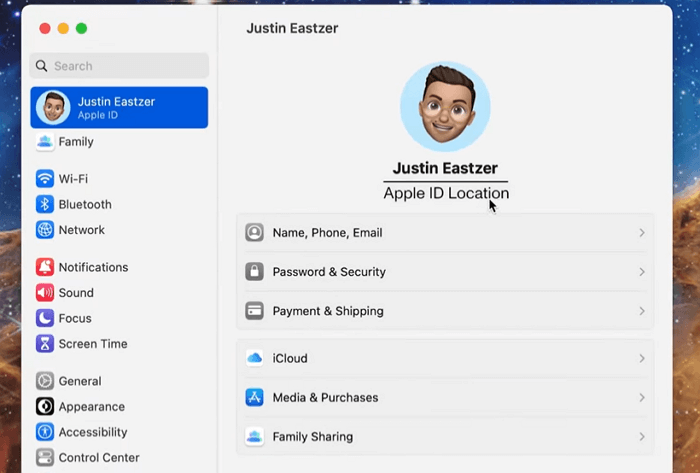Select the Network globe icon
The height and width of the screenshot is (473, 700).
pyautogui.click(x=45, y=230)
